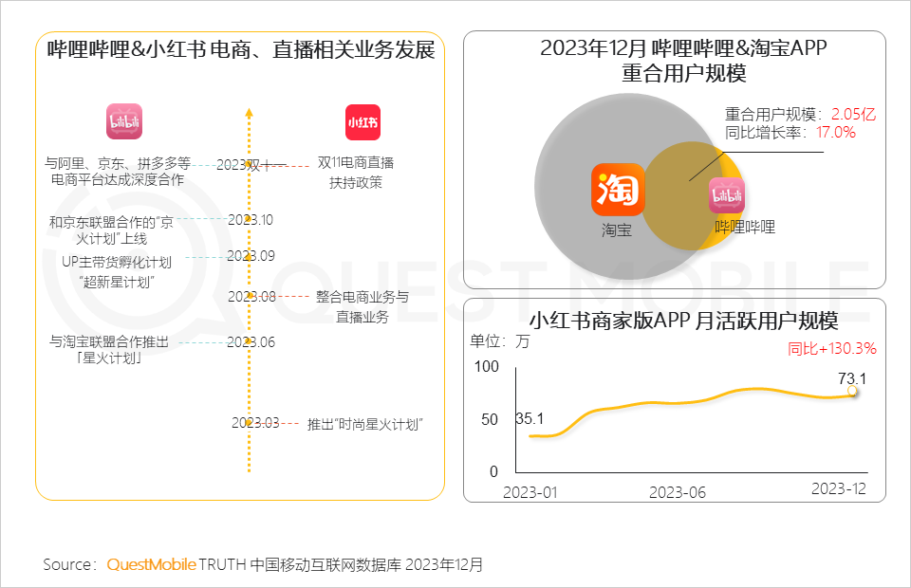911x588 pixels.
Task: Click the bilibili icon in Venn diagram
Action: click(x=726, y=195)
